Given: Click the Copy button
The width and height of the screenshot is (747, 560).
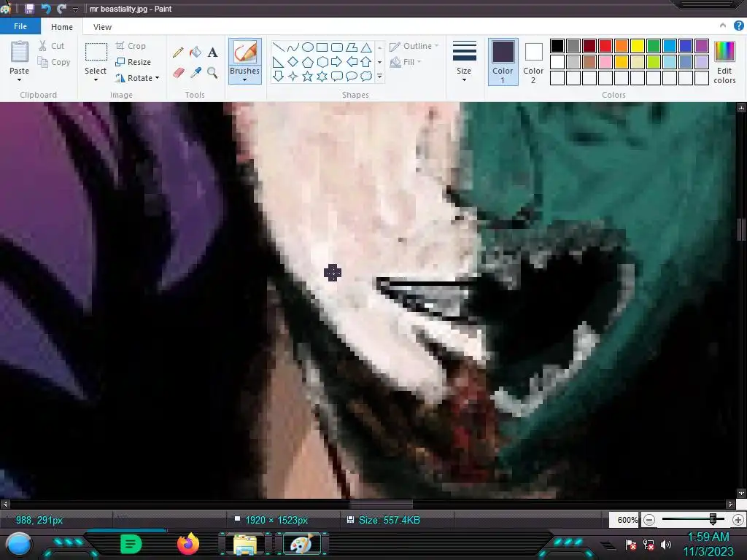Looking at the screenshot, I should click(x=54, y=62).
